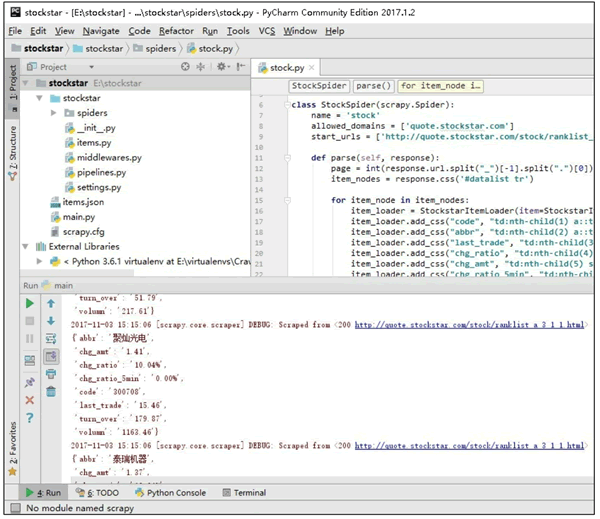600x519 pixels.
Task: Close Run tab with red X icon
Action: 29,400
